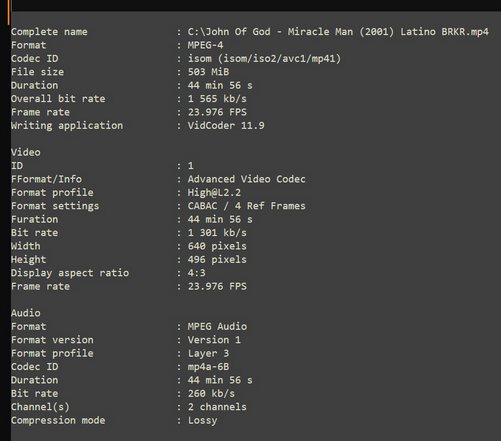This screenshot has height=441, width=501.
Task: Click the mp4a-6B Codec ID value
Action: 208,367
